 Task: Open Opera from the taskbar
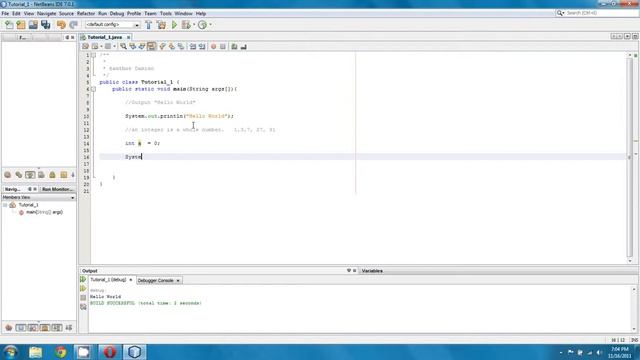pos(109,352)
